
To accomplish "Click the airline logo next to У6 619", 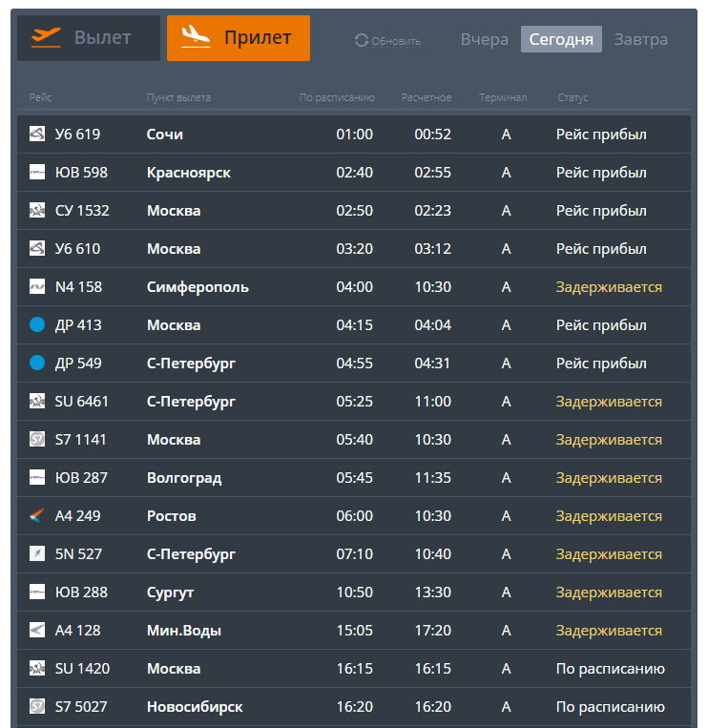I will [x=37, y=135].
